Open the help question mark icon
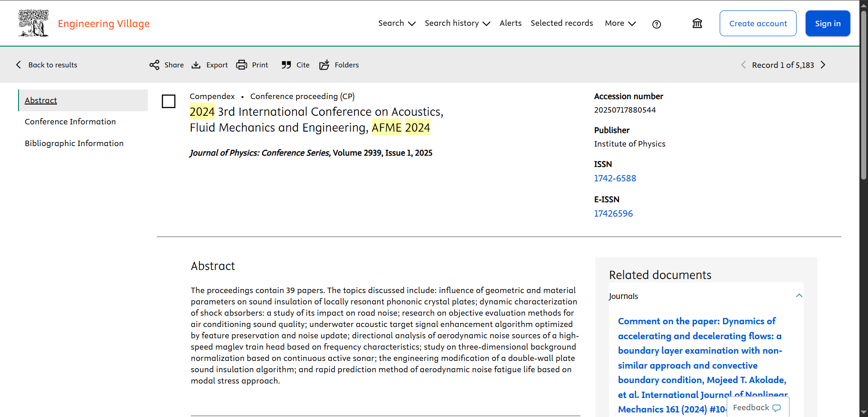This screenshot has width=868, height=417. [x=656, y=24]
